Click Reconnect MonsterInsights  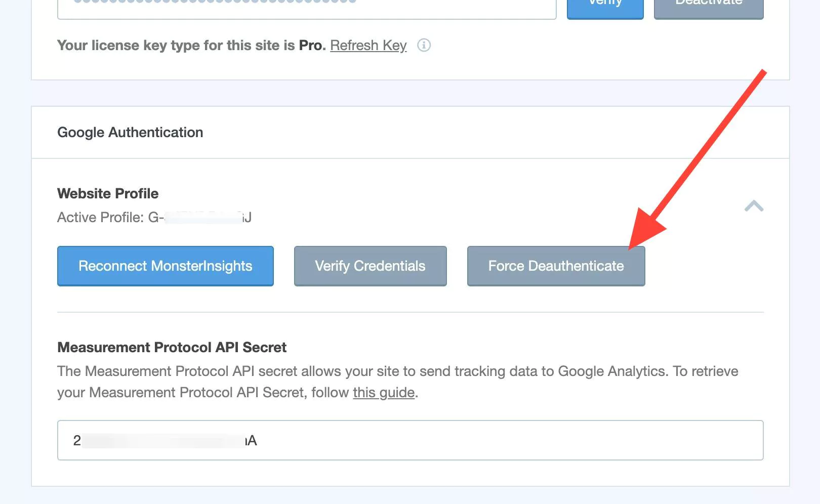[165, 266]
